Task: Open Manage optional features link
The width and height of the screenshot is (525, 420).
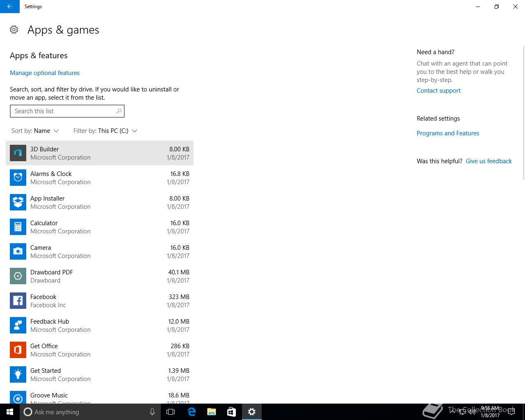Action: pyautogui.click(x=45, y=73)
